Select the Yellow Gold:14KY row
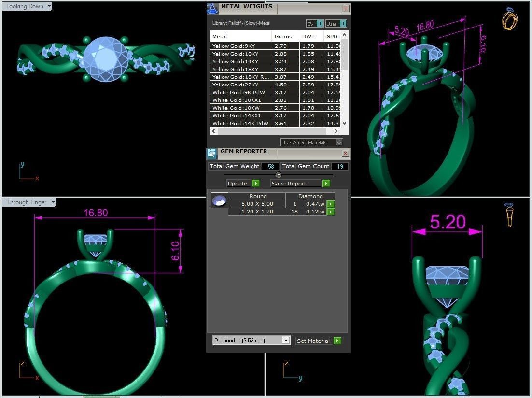The image size is (532, 398). pos(275,61)
